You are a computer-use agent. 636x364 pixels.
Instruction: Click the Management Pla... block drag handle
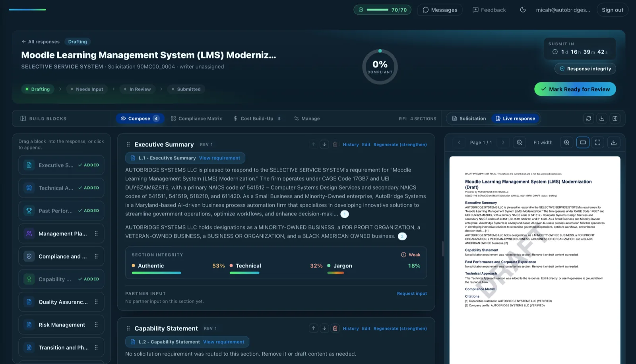click(96, 234)
